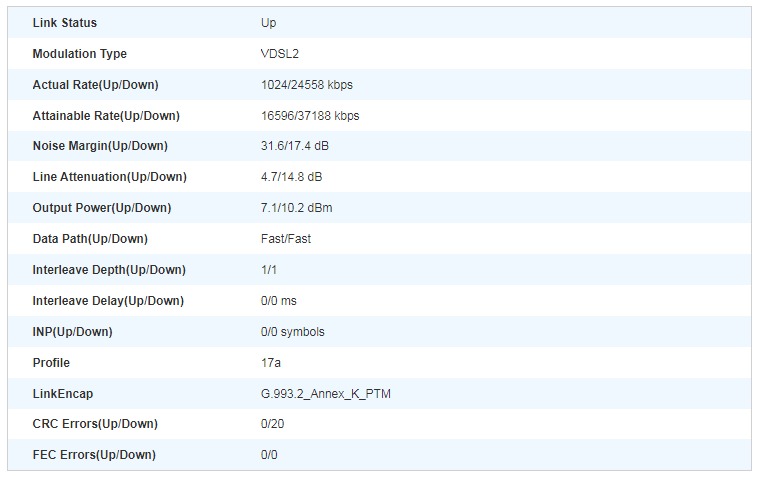768x479 pixels.
Task: Select the 'Interleave Delay(Up/Down)' label
Action: click(108, 301)
